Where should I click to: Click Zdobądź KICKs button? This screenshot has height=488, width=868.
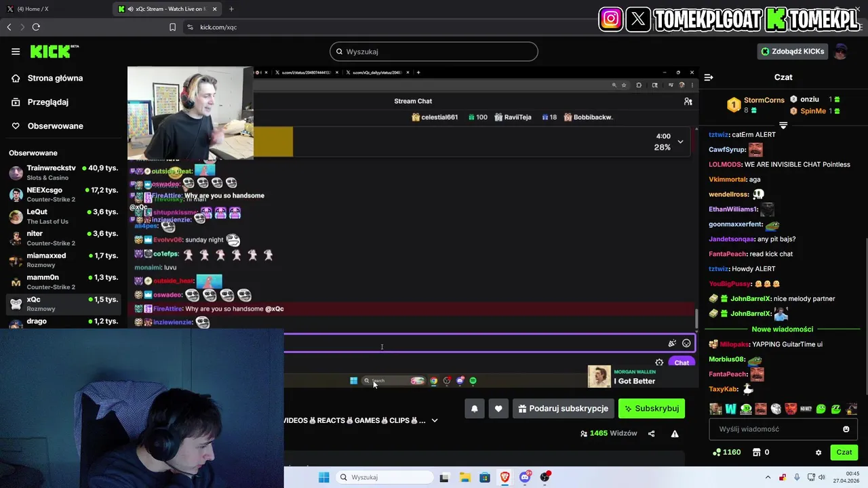(794, 52)
